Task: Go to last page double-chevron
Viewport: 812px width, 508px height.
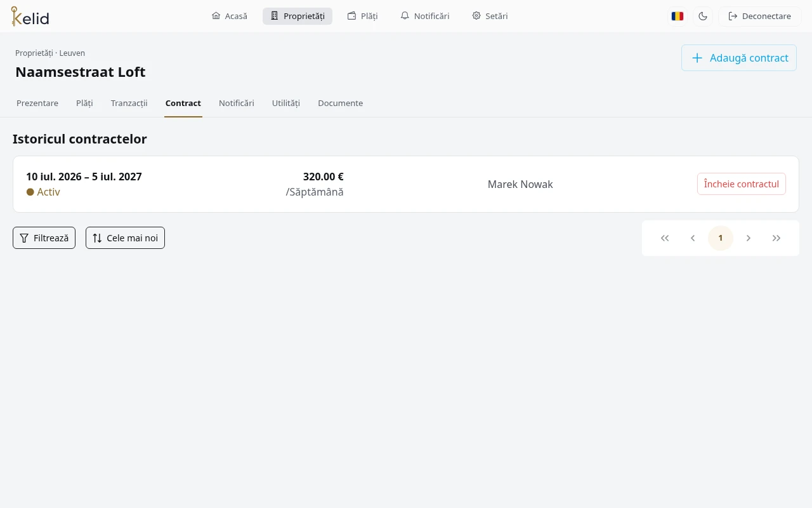Action: tap(776, 238)
